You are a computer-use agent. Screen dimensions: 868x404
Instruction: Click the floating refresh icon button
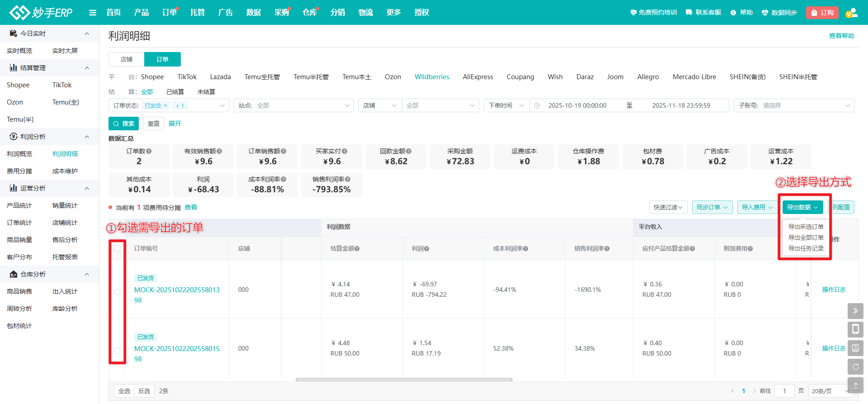pos(855,367)
